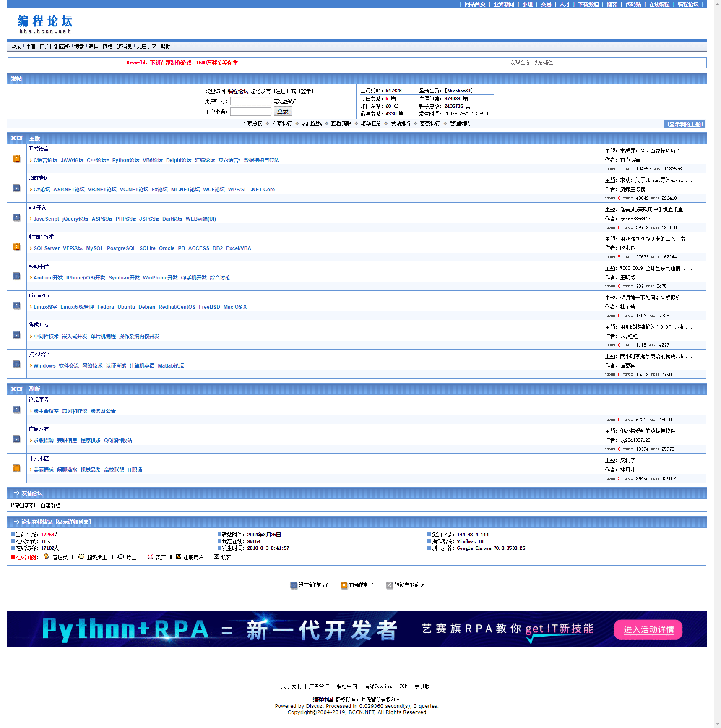Click the 进入活动详情 banner button
Viewport: 721px width, 728px height.
tap(648, 630)
